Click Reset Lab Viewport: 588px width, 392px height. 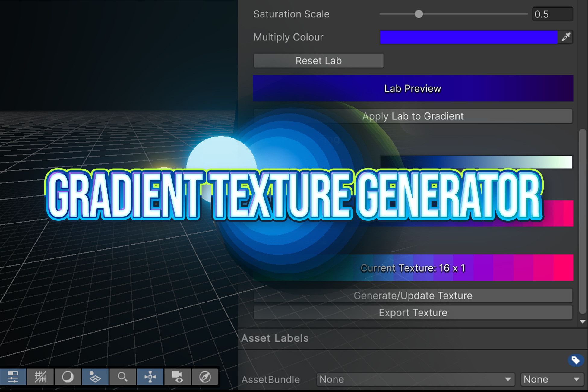pos(318,60)
